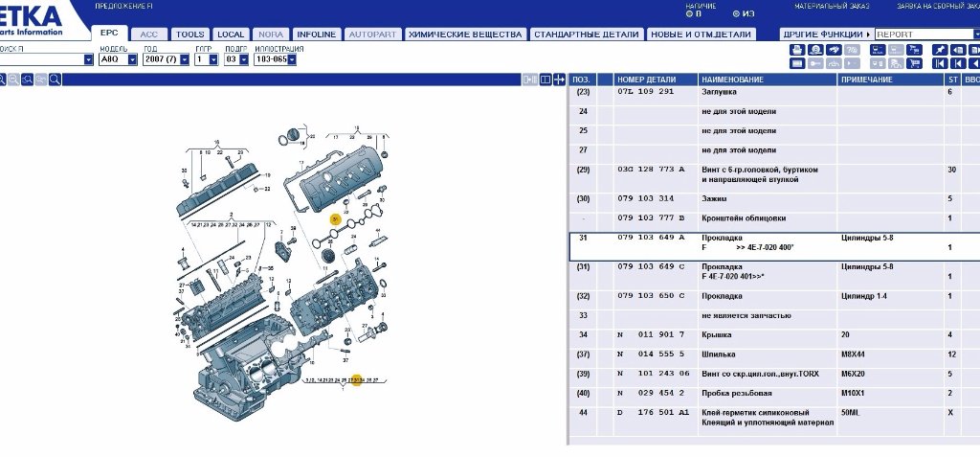Screen dimensions: 980x457
Task: Click the last magnifier icon above the illustration
Action: click(x=56, y=80)
